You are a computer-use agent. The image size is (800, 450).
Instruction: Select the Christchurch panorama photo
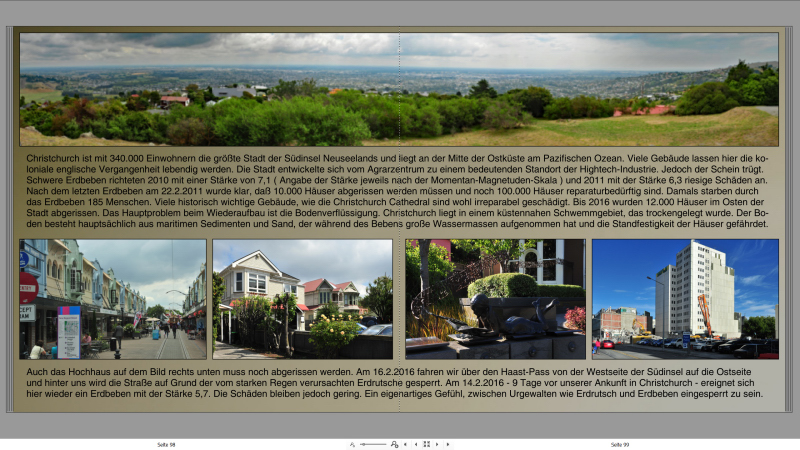click(x=399, y=90)
